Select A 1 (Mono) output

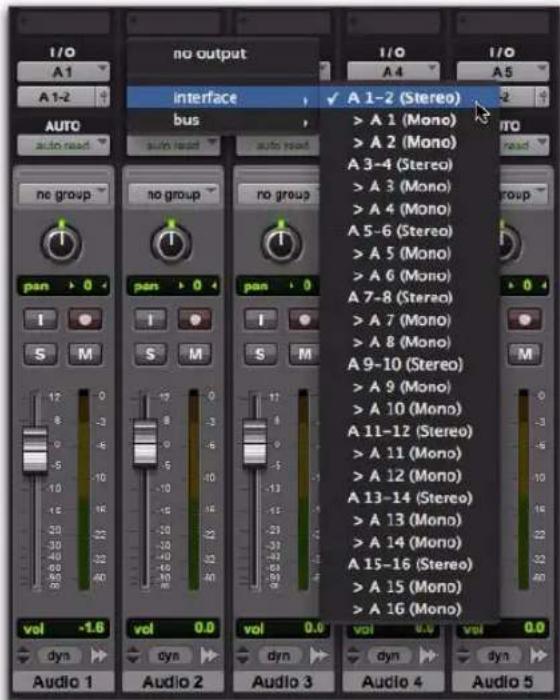[x=409, y=120]
